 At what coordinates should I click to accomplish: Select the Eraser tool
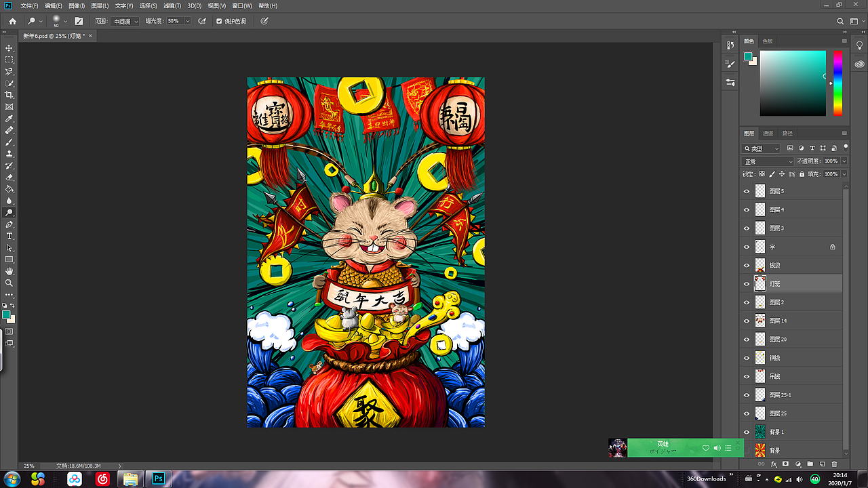pyautogui.click(x=9, y=178)
